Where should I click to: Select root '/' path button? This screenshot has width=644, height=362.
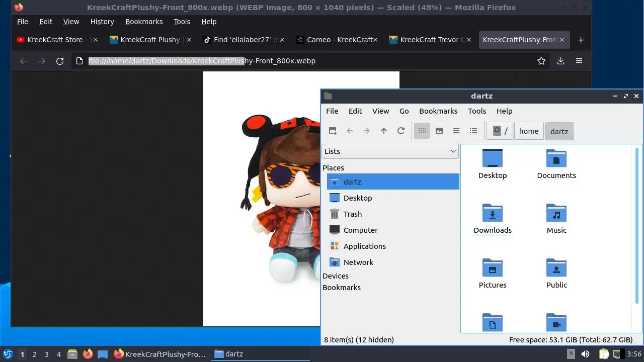tap(500, 131)
